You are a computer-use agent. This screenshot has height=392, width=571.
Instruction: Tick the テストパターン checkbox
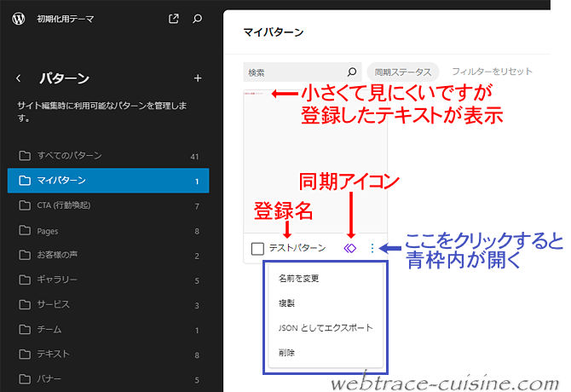click(x=257, y=249)
